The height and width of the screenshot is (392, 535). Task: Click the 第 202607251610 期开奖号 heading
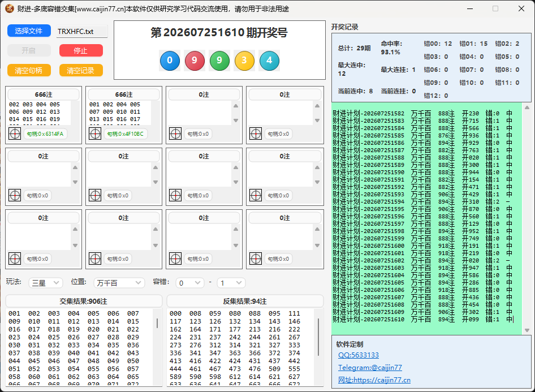pyautogui.click(x=219, y=33)
